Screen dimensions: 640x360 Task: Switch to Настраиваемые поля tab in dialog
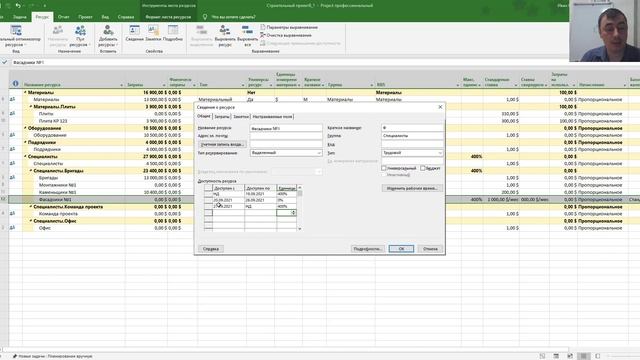tap(272, 117)
